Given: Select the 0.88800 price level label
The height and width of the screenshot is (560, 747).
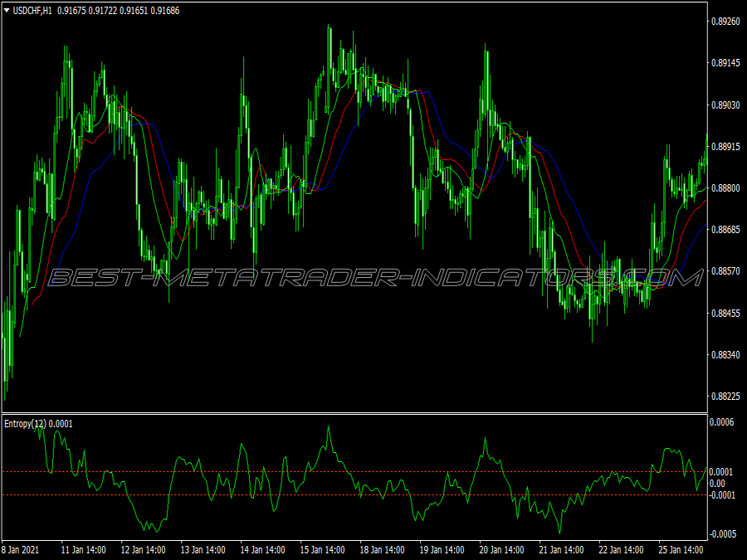Looking at the screenshot, I should [x=725, y=188].
